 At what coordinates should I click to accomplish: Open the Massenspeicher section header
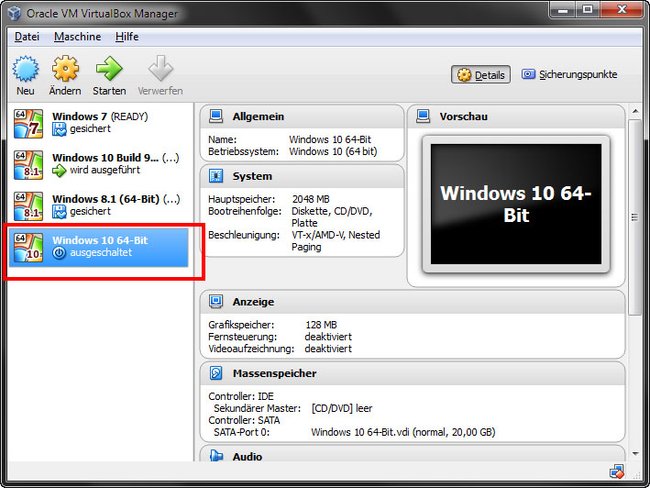coord(412,373)
